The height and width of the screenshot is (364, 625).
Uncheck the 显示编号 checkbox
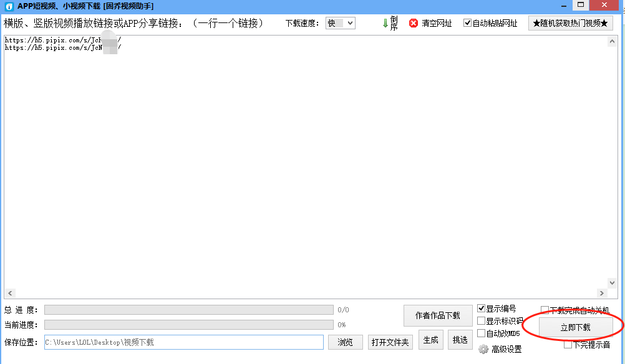click(481, 309)
